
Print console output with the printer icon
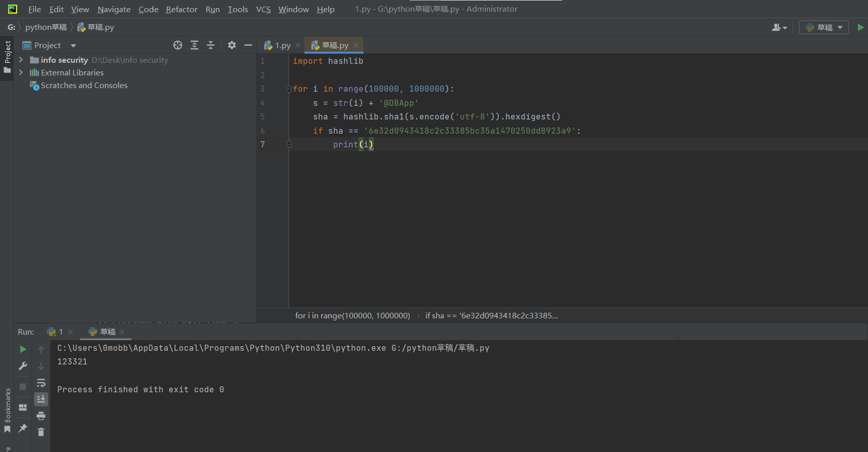click(41, 416)
